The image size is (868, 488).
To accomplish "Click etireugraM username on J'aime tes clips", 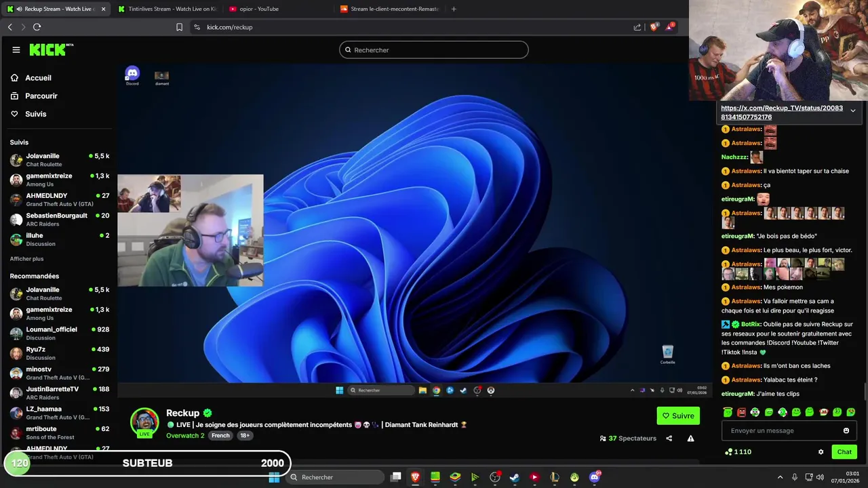I will tap(737, 394).
